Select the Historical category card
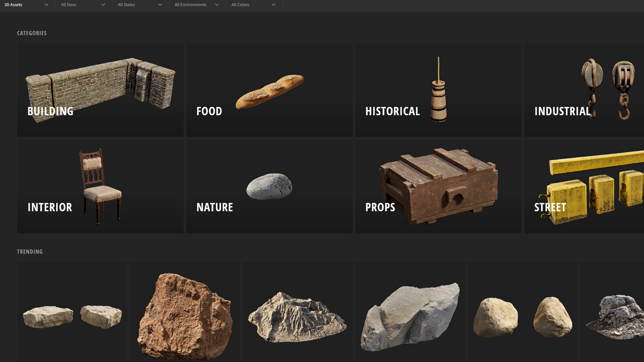The width and height of the screenshot is (644, 362). (438, 89)
